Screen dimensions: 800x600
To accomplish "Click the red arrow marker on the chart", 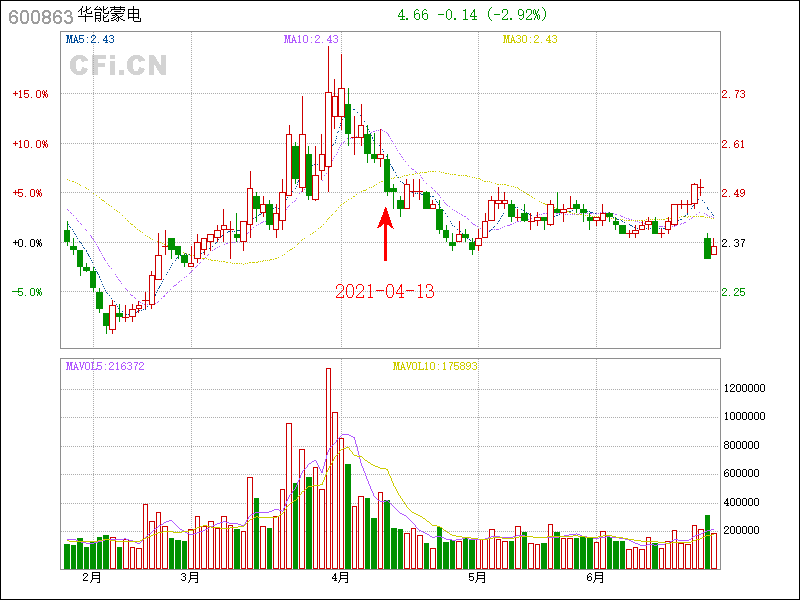I will (x=386, y=233).
